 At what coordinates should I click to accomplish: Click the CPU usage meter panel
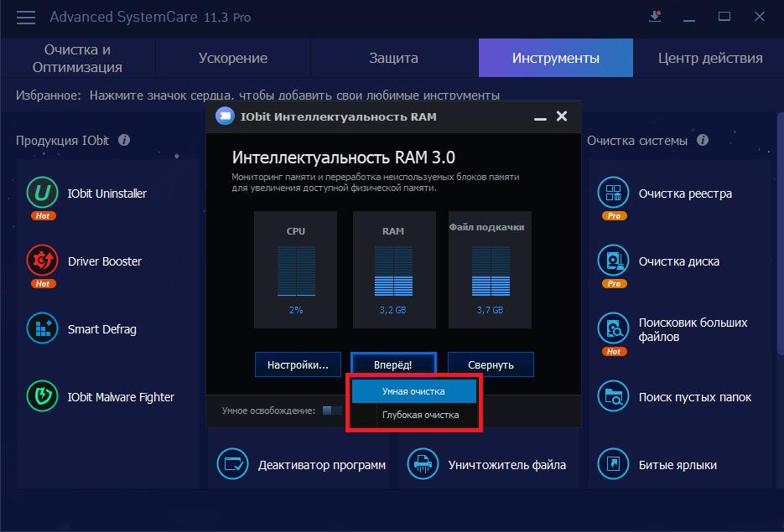pos(295,270)
